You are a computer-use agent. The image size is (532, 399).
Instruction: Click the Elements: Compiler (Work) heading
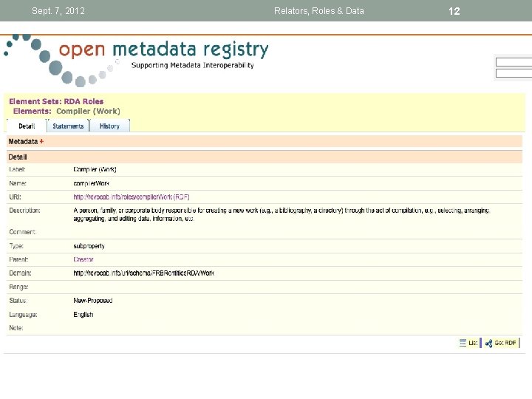coord(66,111)
